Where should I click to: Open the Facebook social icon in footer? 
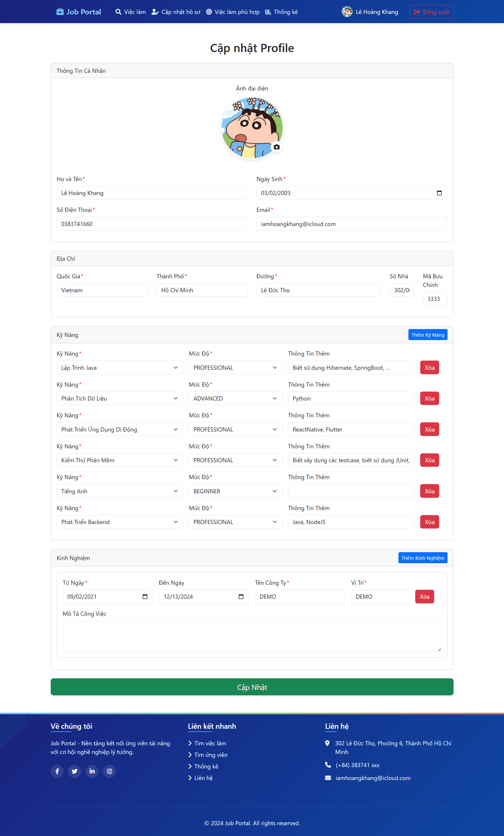57,771
